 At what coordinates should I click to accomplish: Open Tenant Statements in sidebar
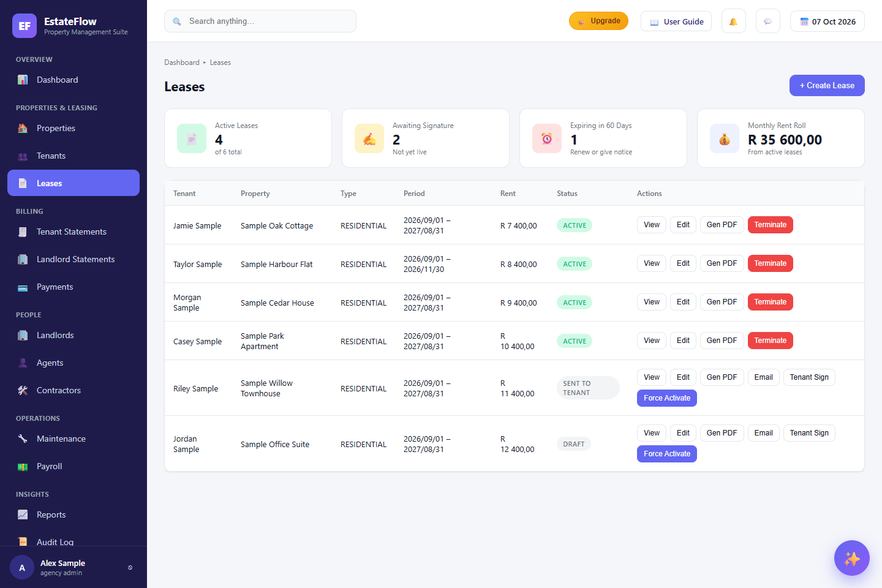pos(73,232)
